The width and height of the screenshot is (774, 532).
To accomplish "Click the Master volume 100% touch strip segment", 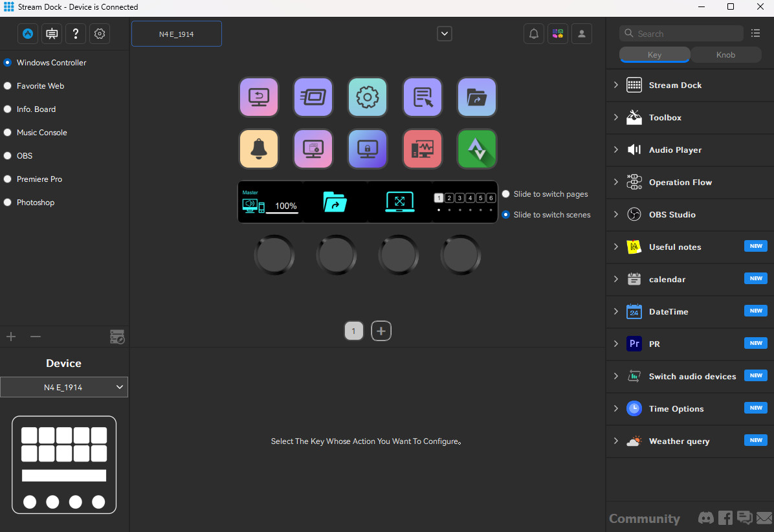I will [x=271, y=203].
